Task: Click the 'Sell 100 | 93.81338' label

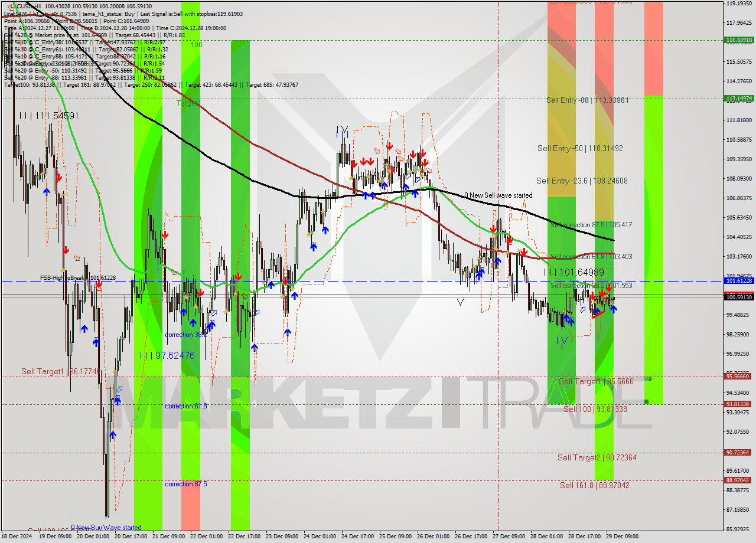Action: tap(595, 409)
